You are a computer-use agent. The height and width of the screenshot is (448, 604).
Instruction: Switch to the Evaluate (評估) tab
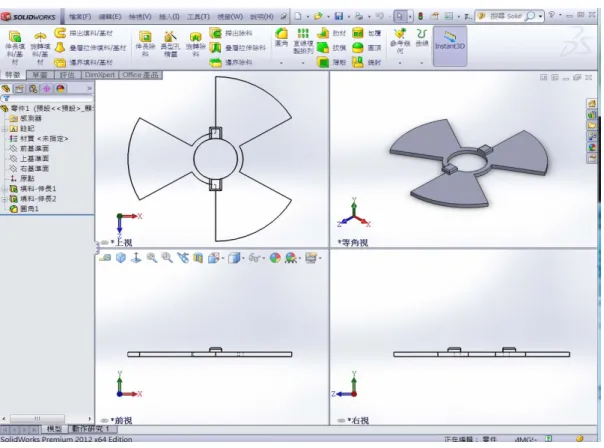pyautogui.click(x=67, y=75)
